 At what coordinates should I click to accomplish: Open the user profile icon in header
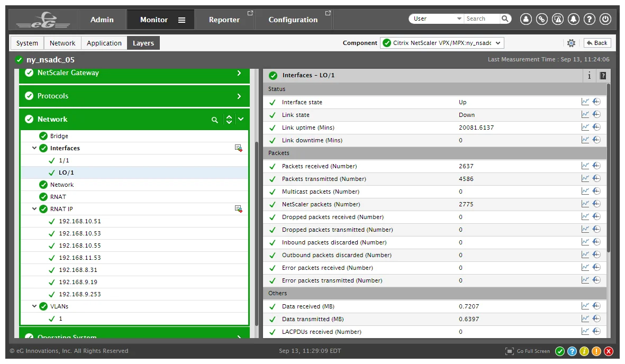click(526, 19)
